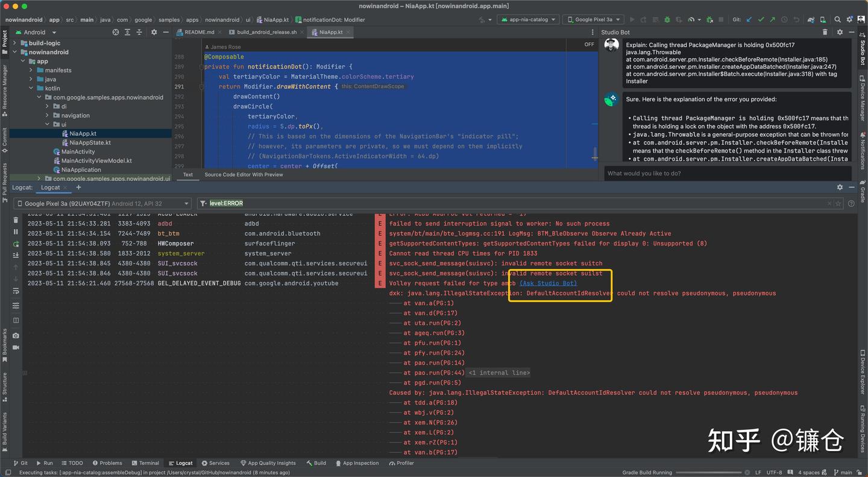Image resolution: width=868 pixels, height=477 pixels.
Task: Click Git update project arrow
Action: (x=749, y=19)
